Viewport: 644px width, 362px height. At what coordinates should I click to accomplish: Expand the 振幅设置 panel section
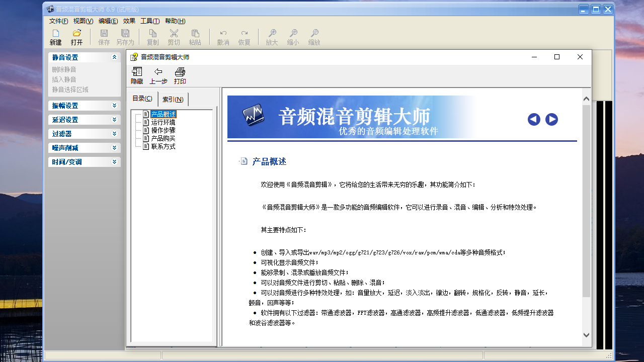(x=114, y=106)
